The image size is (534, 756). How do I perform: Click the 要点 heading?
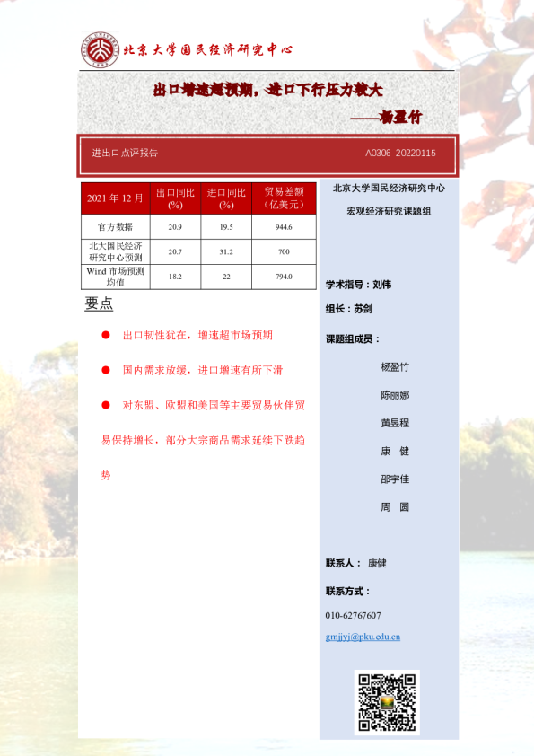pyautogui.click(x=99, y=303)
